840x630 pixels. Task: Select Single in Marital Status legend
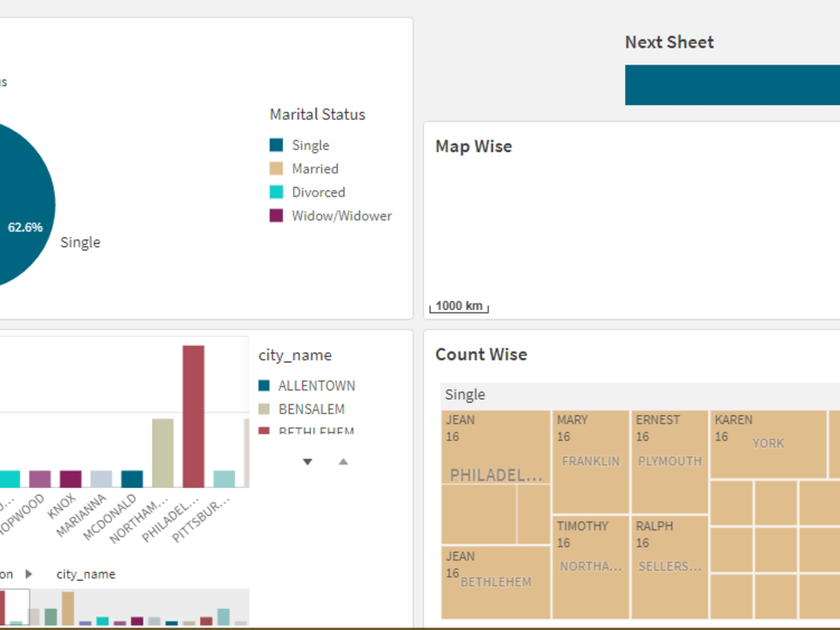(300, 145)
